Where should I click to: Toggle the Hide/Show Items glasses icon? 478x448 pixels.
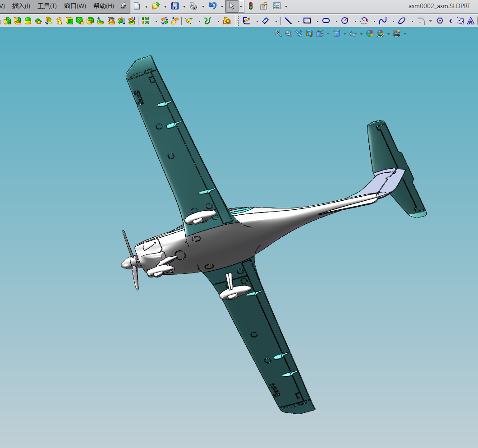tap(353, 33)
